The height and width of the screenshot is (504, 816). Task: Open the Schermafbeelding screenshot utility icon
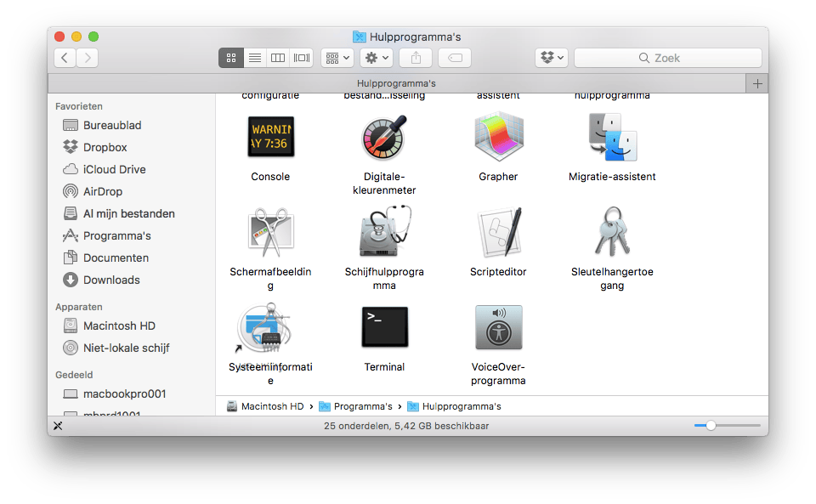(x=270, y=232)
